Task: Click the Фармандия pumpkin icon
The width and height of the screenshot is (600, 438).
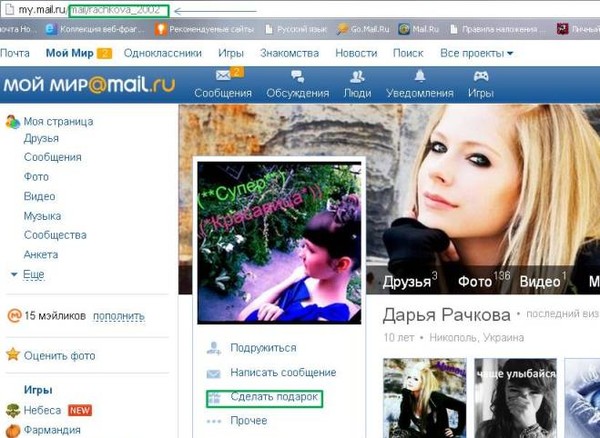Action: point(13,431)
